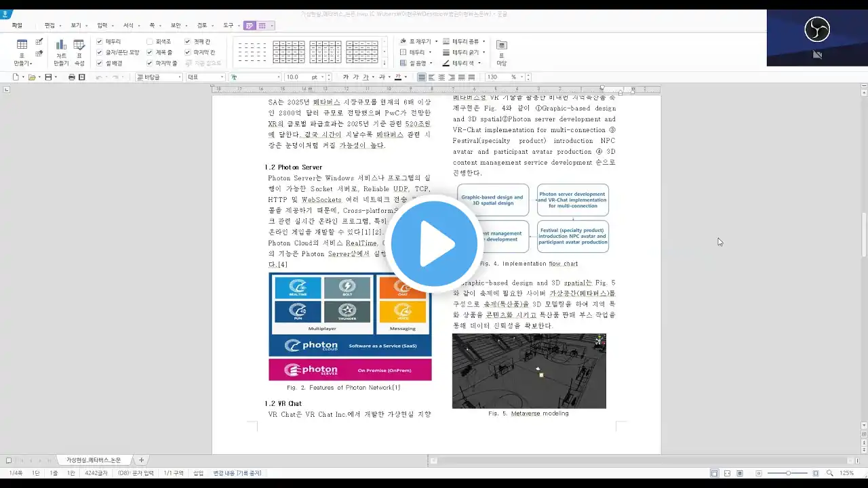Viewport: 868px width, 488px height.
Task: Add a new document tab with plus
Action: click(141, 460)
